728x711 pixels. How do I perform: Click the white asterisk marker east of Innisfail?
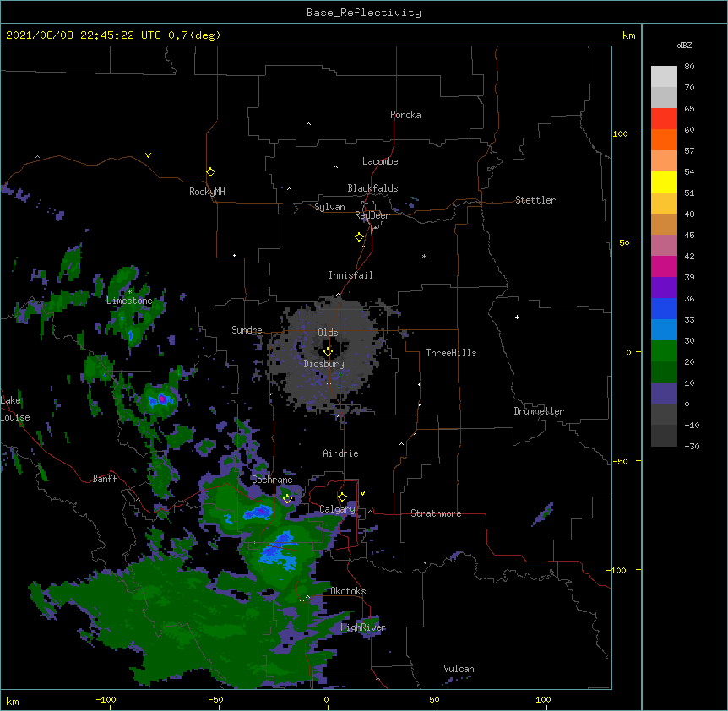click(x=424, y=256)
